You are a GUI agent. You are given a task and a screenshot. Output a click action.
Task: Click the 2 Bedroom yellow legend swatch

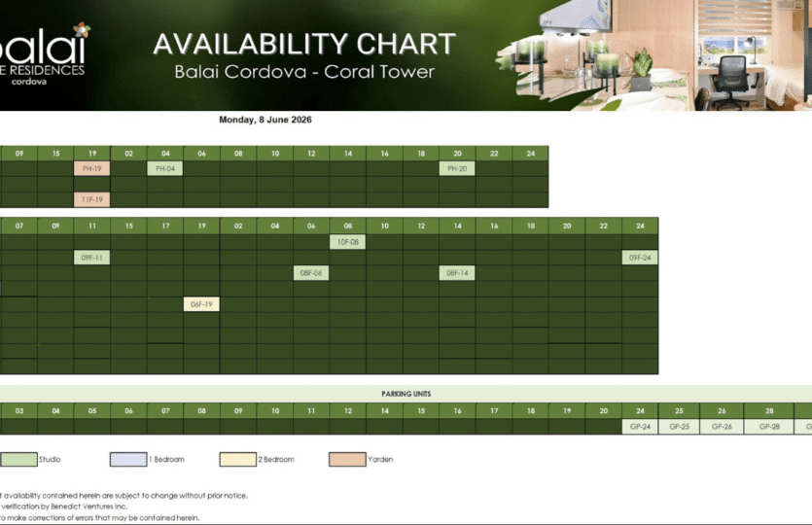click(x=237, y=459)
